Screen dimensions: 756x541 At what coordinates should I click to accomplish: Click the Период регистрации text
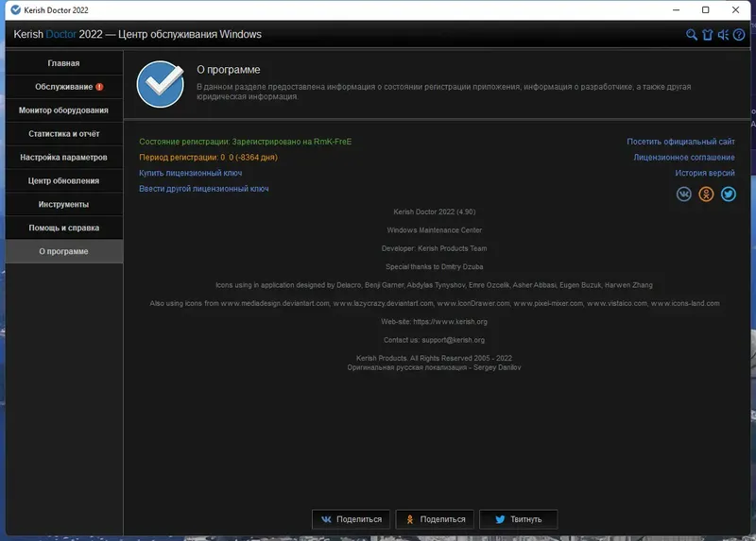coord(208,158)
